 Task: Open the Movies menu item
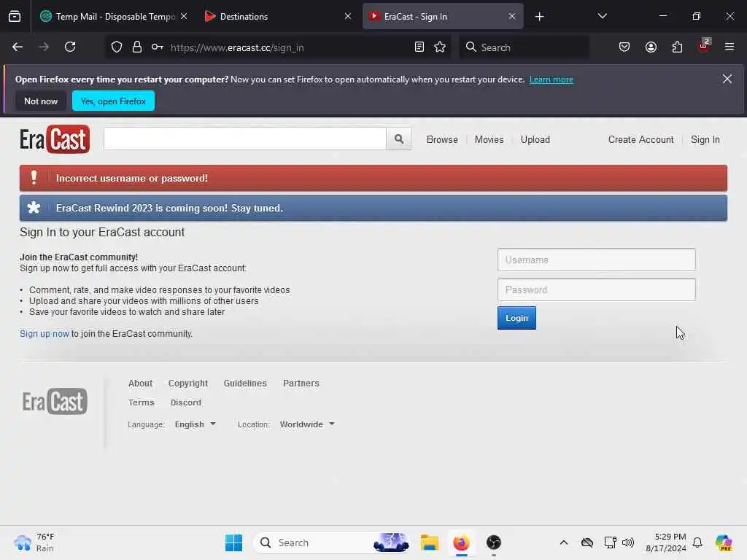(x=489, y=139)
